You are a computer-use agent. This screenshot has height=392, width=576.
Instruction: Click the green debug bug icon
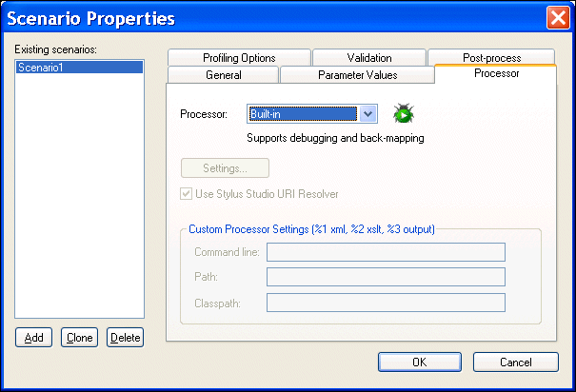click(404, 114)
